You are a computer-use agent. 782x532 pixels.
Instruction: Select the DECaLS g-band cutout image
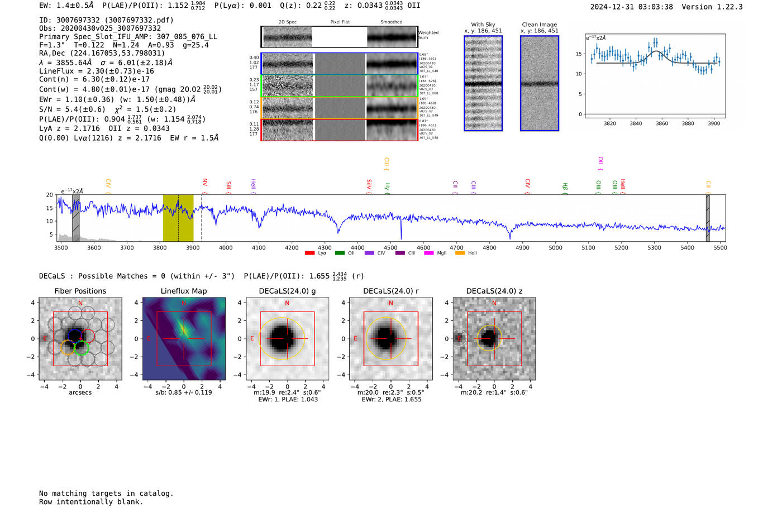point(287,339)
